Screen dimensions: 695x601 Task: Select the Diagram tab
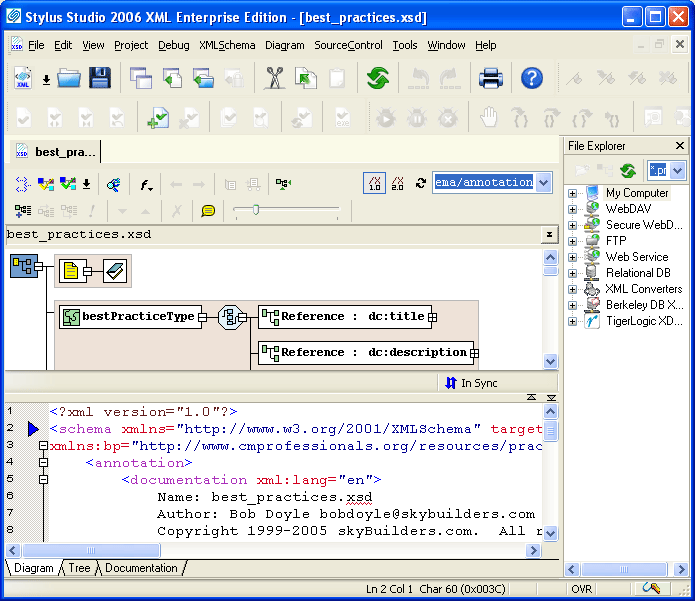34,568
